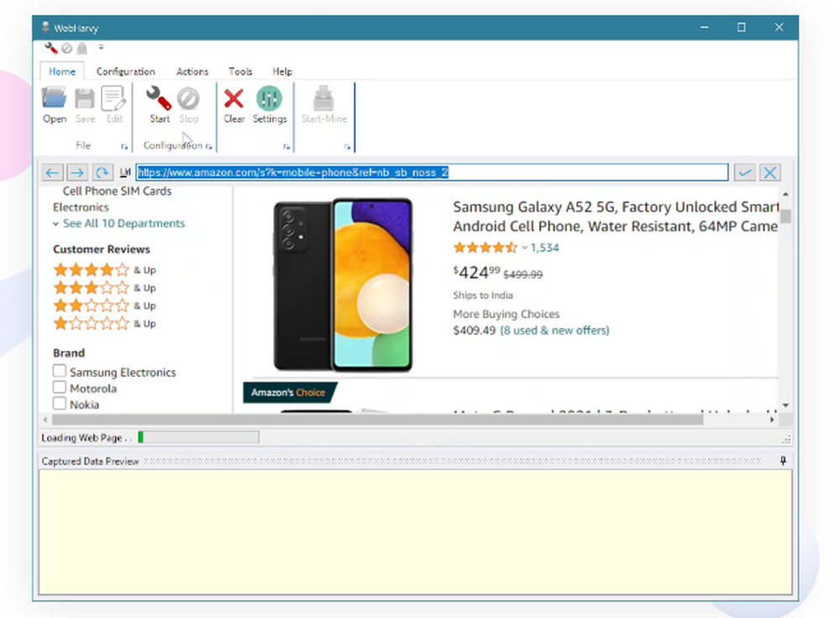This screenshot has height=618, width=840.
Task: Navigate back with the left arrow icon
Action: click(51, 172)
